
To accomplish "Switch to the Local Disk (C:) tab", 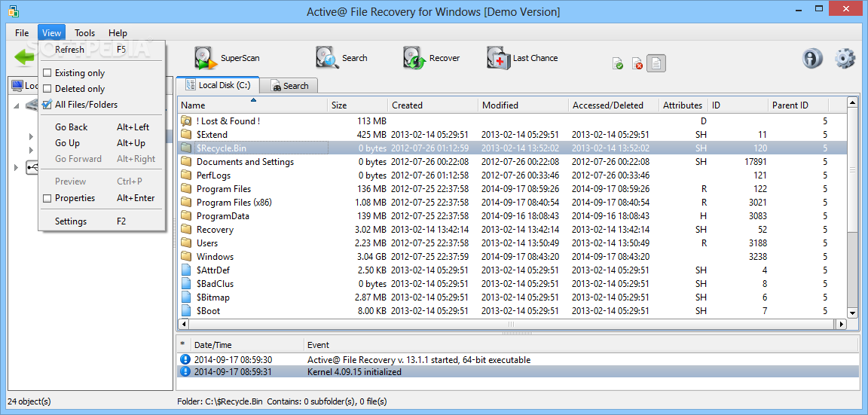I will point(218,85).
